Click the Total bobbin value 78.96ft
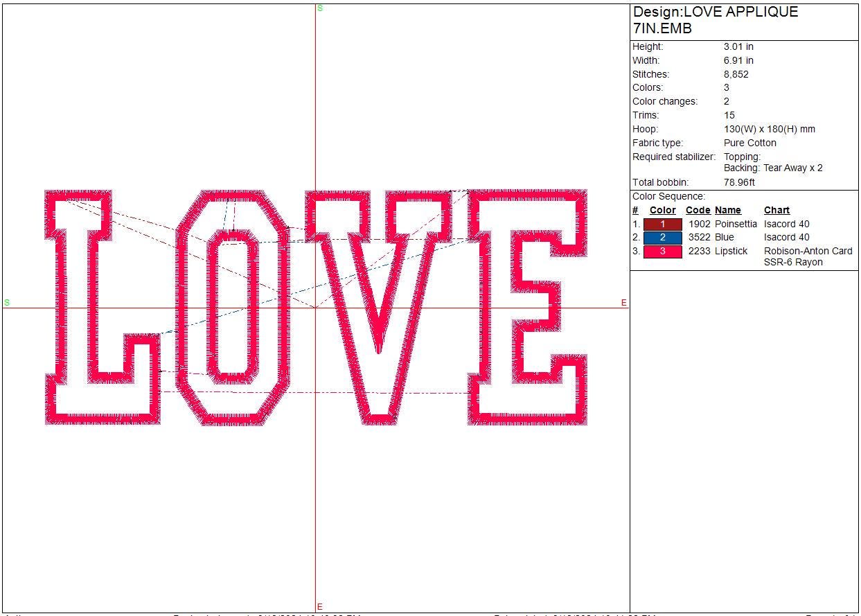The height and width of the screenshot is (616, 861). point(739,182)
